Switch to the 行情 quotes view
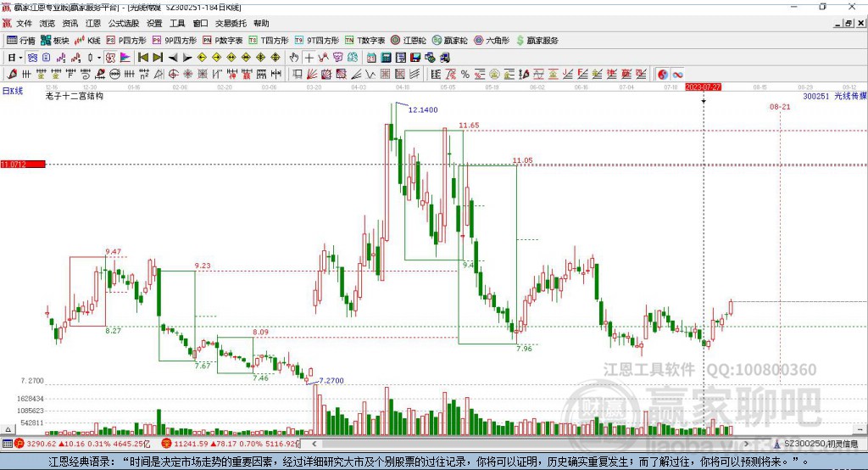Viewport: 868px width, 470px height. 21,41
